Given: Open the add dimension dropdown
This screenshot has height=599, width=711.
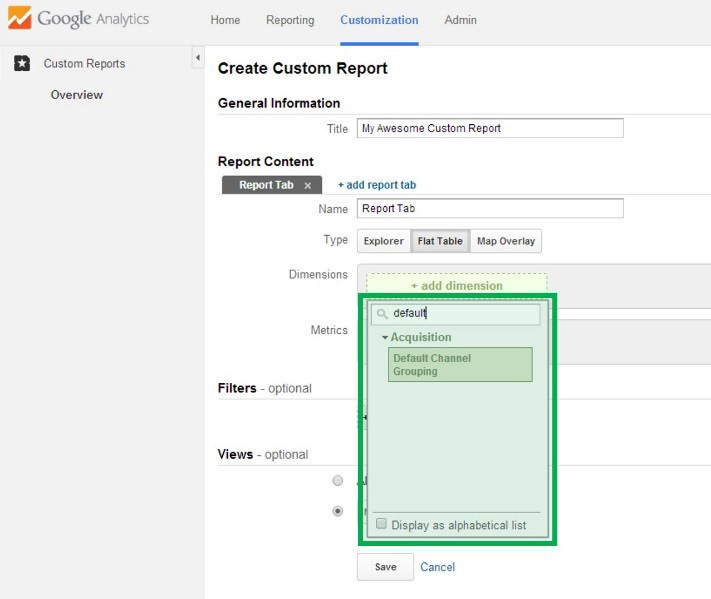Looking at the screenshot, I should tap(456, 285).
